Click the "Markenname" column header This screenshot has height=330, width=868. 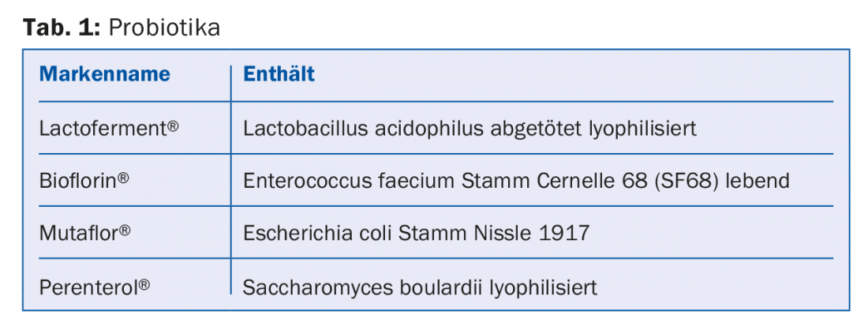[x=104, y=75]
